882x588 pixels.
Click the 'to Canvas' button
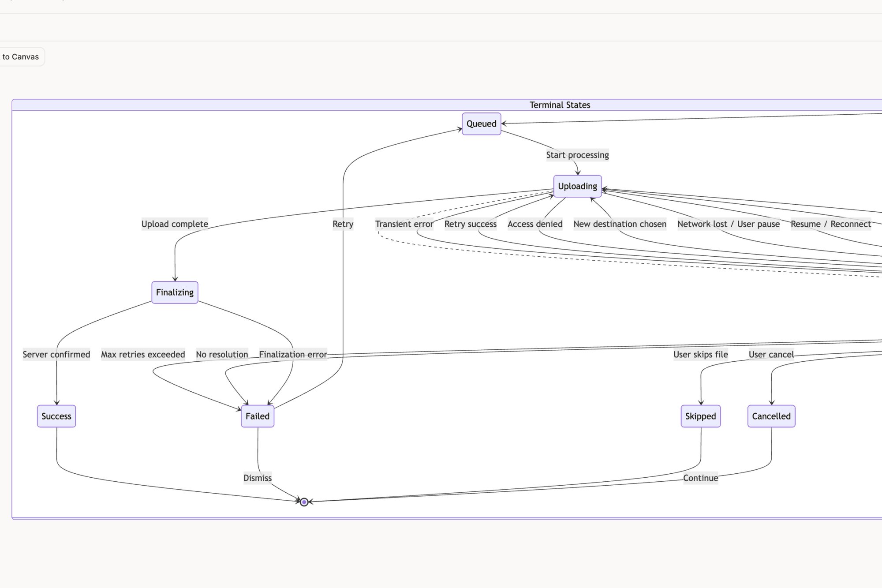click(x=20, y=56)
